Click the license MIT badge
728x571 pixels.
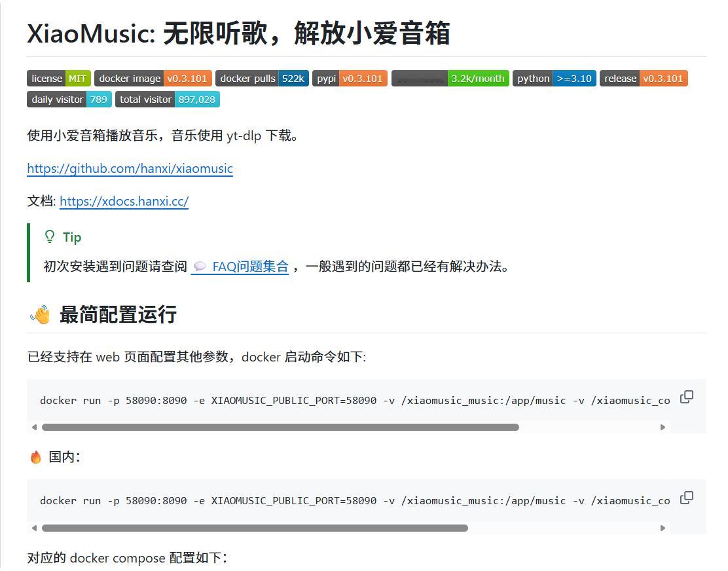pyautogui.click(x=58, y=78)
